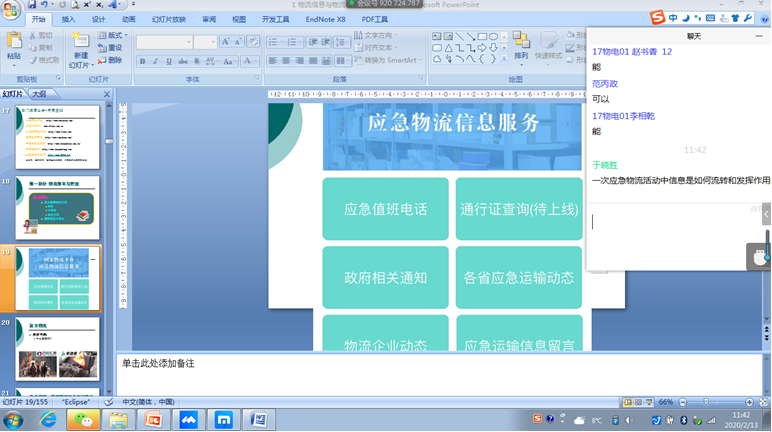This screenshot has width=772, height=432.
Task: Click the zoom slider in status bar
Action: 707,402
